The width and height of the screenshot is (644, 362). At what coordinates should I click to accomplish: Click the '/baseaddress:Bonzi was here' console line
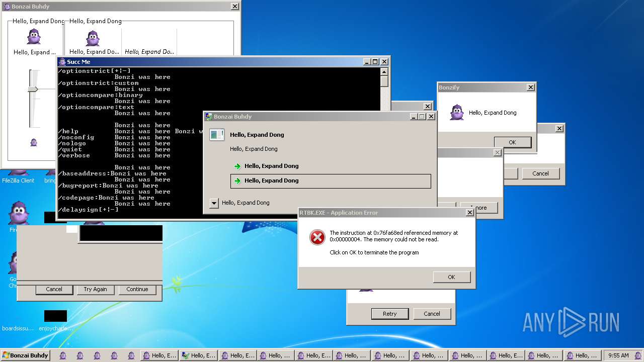click(x=113, y=173)
